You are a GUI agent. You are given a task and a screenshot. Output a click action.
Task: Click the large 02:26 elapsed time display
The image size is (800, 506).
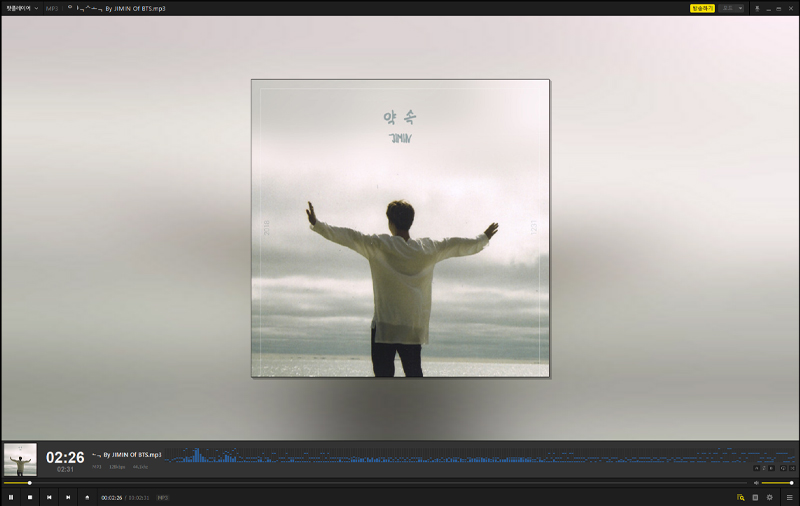(x=65, y=457)
